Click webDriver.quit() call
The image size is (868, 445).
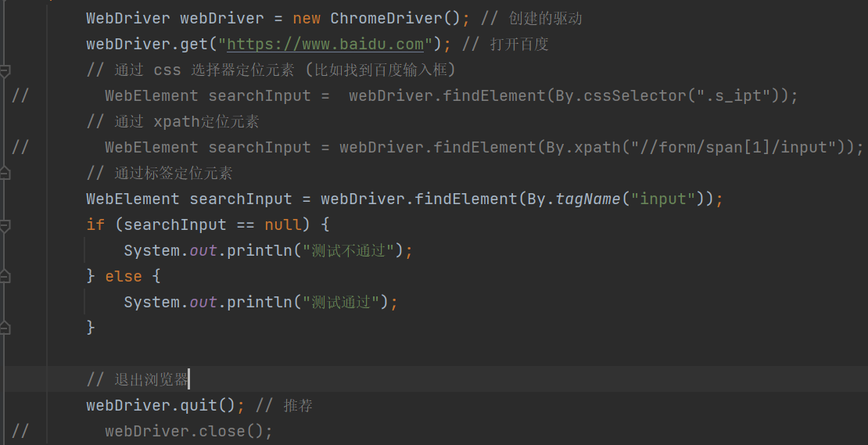click(161, 405)
